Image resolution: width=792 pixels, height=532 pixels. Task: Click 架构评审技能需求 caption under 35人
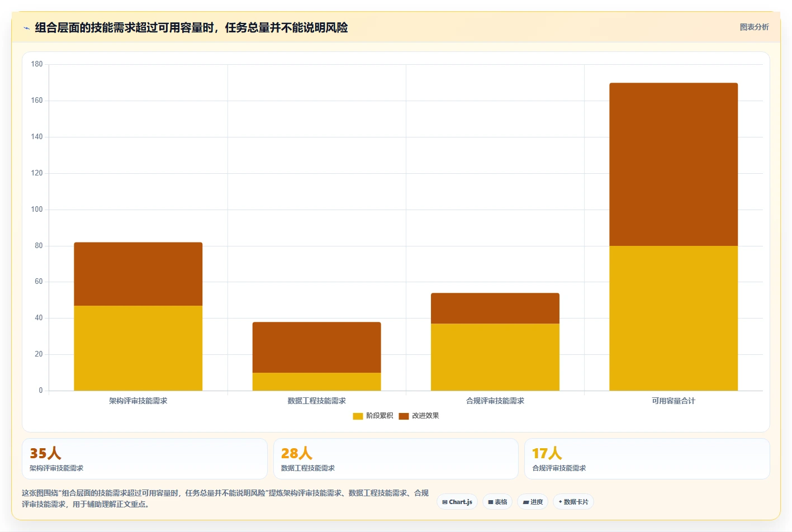[56, 468]
